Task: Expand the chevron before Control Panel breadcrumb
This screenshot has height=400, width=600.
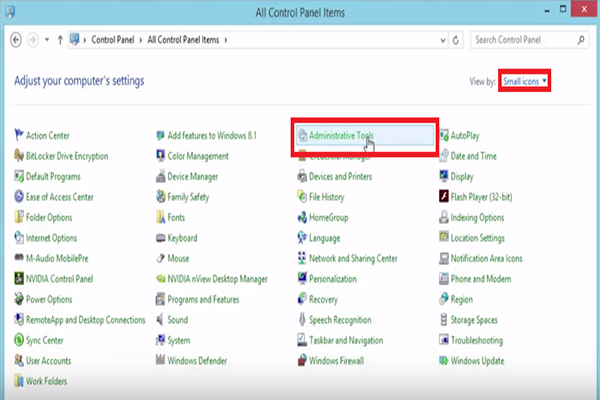Action: [85, 40]
